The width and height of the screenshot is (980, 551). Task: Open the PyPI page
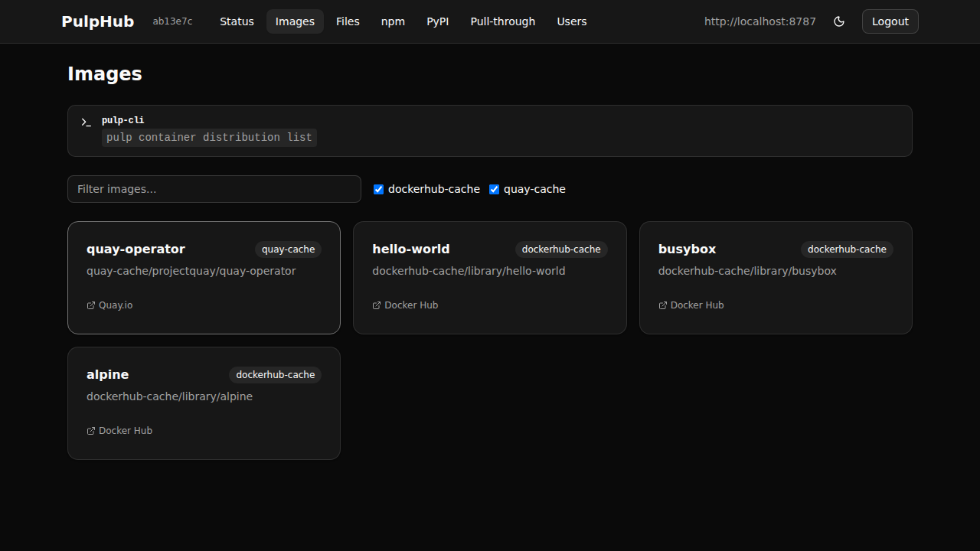coord(438,21)
